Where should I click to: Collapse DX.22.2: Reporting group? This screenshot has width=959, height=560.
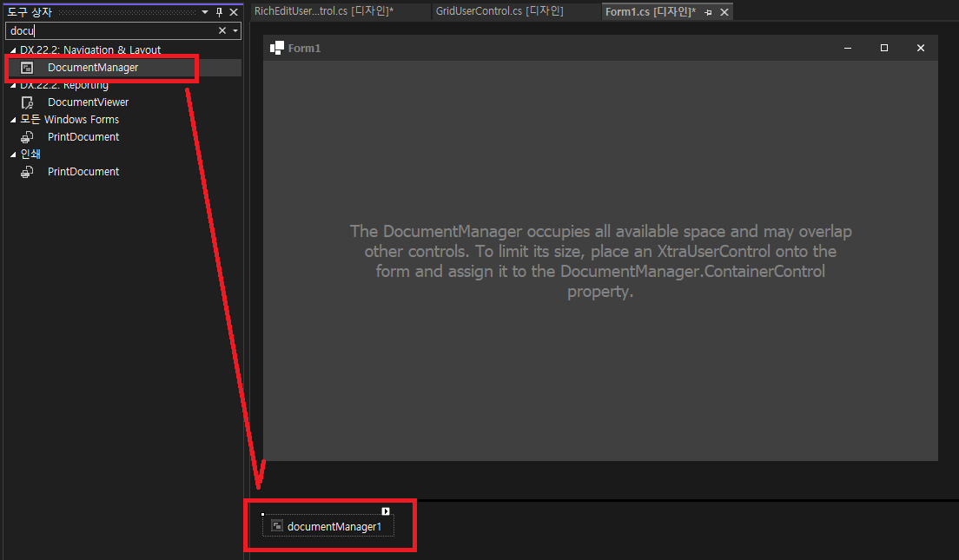pyautogui.click(x=13, y=85)
